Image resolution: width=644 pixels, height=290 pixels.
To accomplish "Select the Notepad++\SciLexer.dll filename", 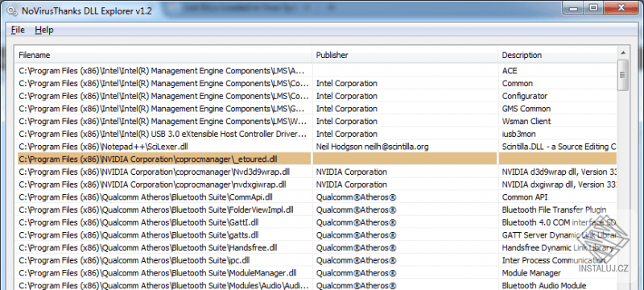I will pyautogui.click(x=104, y=147).
